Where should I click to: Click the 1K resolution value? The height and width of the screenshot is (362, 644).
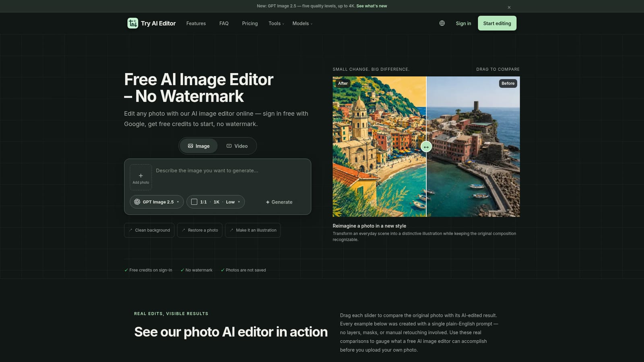pos(217,202)
